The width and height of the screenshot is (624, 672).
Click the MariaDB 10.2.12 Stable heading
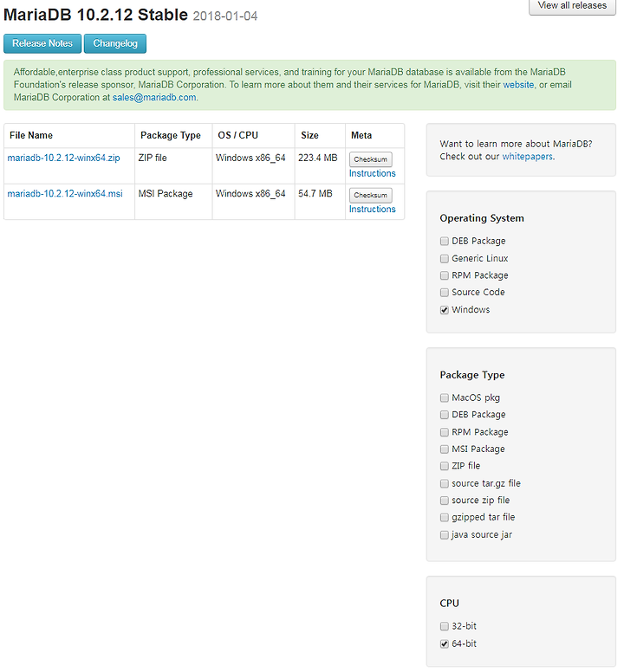tap(95, 15)
